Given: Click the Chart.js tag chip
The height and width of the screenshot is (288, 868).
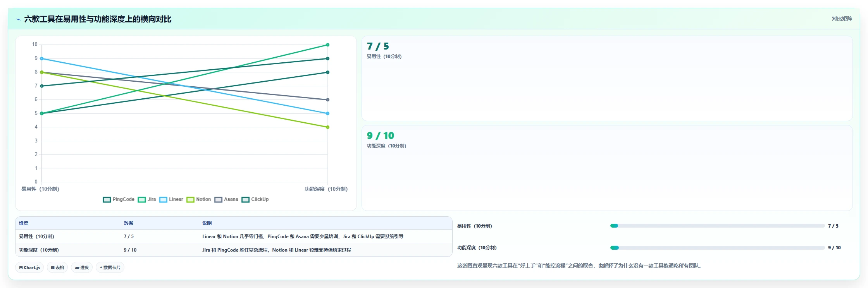Looking at the screenshot, I should point(29,267).
